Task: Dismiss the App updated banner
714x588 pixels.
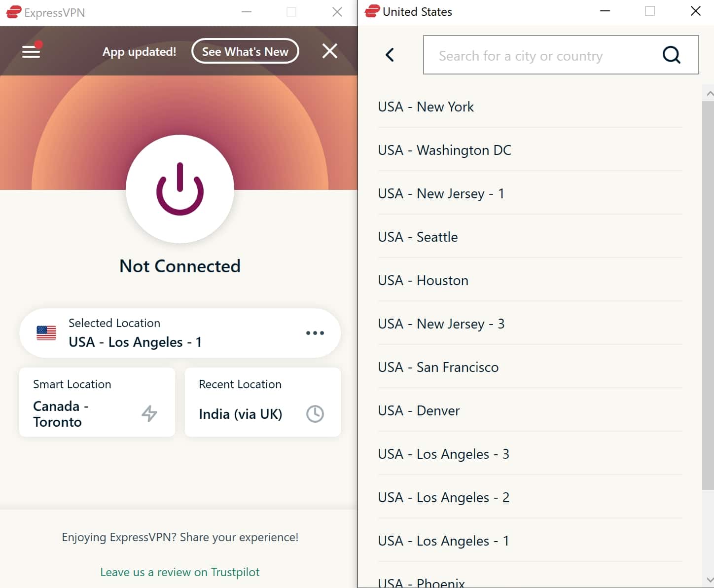Action: tap(330, 51)
